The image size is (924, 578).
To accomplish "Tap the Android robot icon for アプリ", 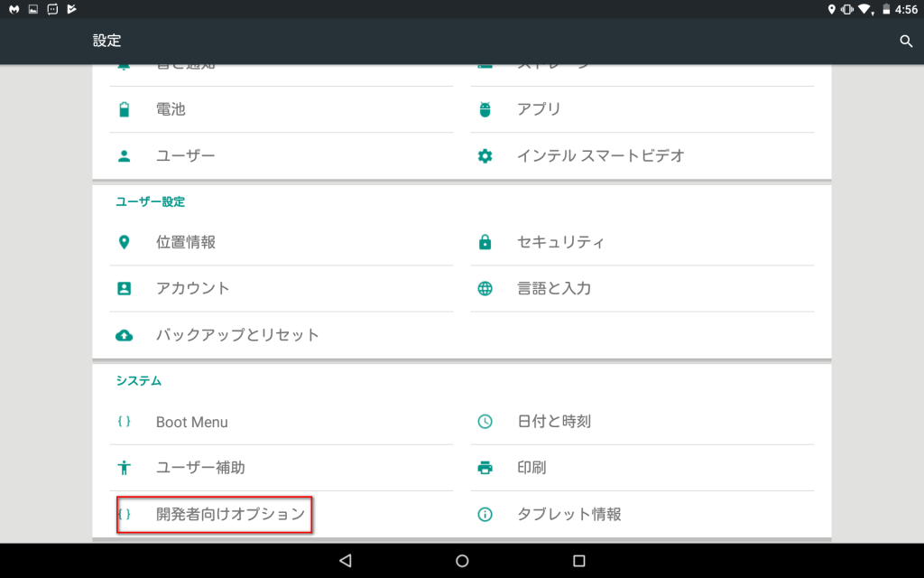I will [x=485, y=110].
